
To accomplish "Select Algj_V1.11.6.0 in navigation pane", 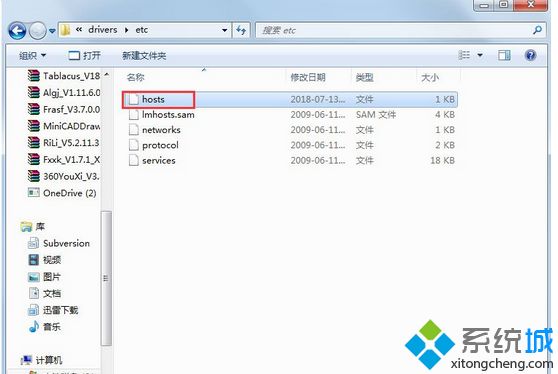I will 72,93.
